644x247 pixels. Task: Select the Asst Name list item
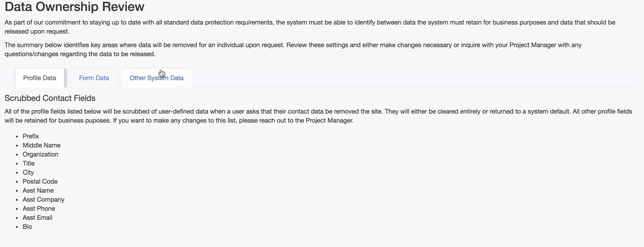click(x=38, y=190)
